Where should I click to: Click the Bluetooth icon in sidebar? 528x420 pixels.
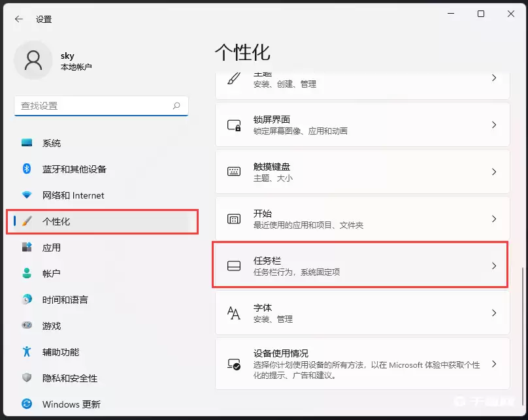coord(27,169)
